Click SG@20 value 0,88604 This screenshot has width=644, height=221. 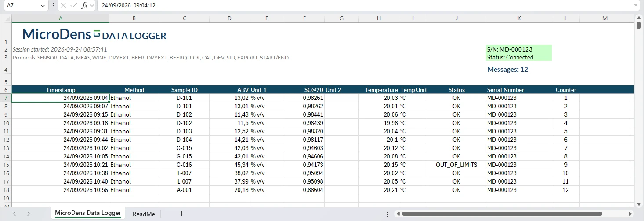point(304,190)
